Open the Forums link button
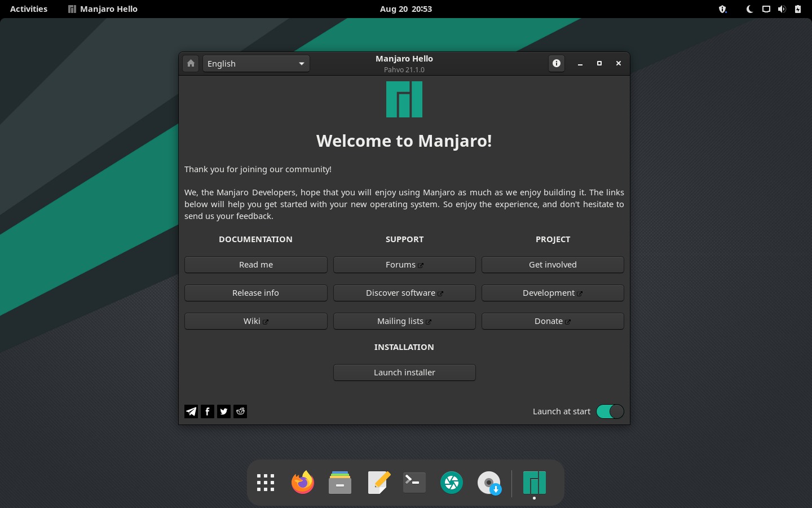This screenshot has width=812, height=508. tap(404, 265)
